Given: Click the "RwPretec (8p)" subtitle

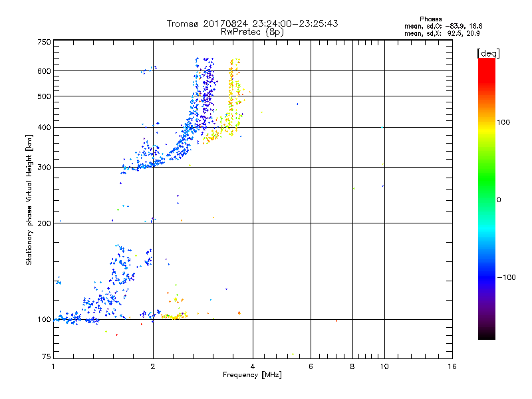Looking at the screenshot, I should [x=252, y=32].
